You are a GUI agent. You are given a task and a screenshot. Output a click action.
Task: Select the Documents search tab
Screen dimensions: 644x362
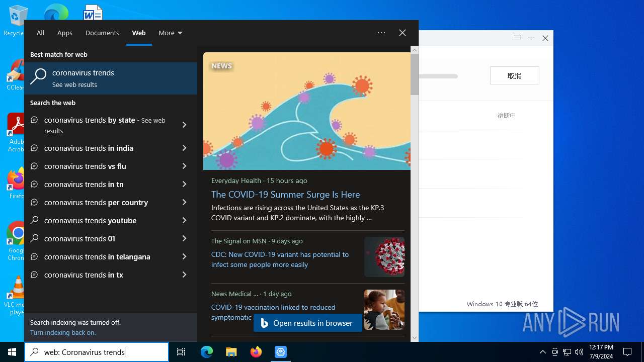[102, 33]
